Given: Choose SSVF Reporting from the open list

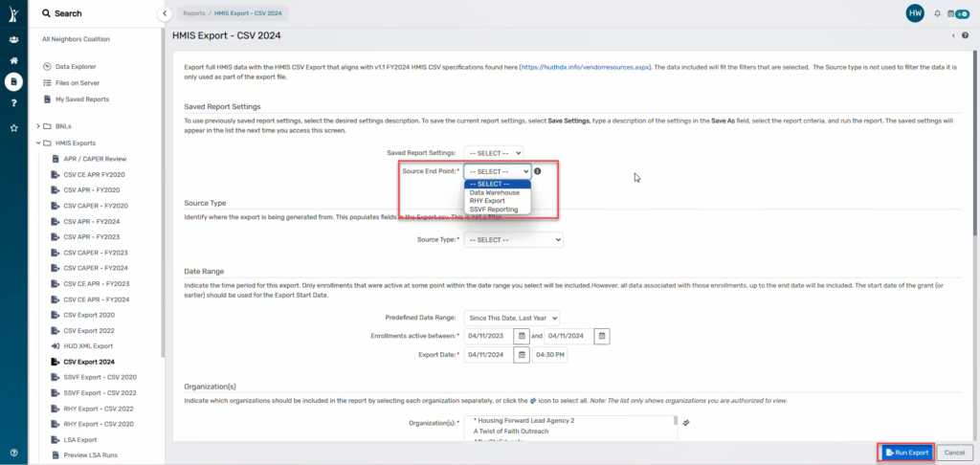Looking at the screenshot, I should point(497,210).
